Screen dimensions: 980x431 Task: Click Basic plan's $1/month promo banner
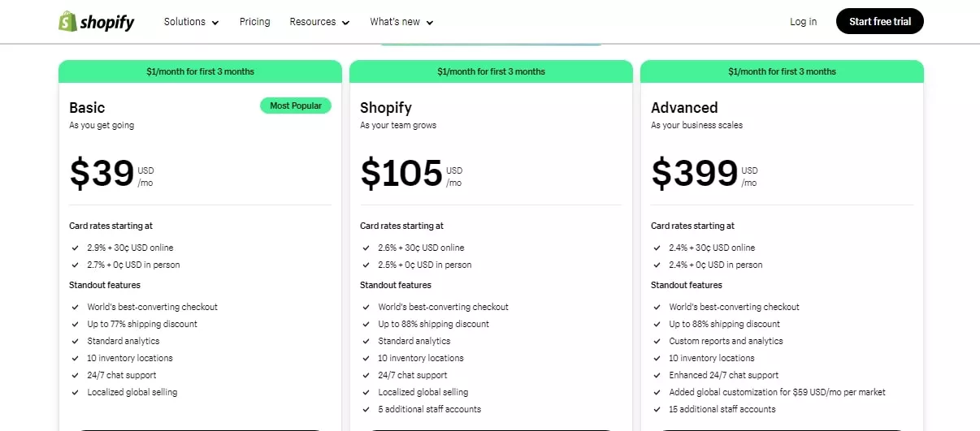click(200, 71)
